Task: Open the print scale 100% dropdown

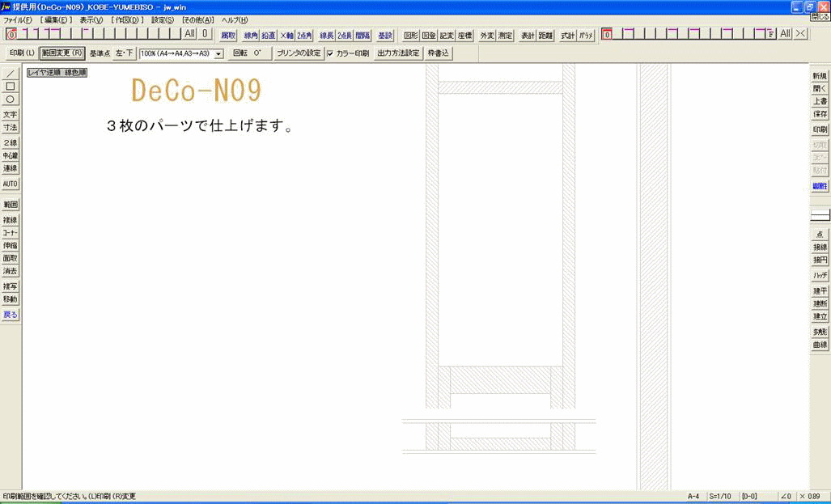Action: [218, 53]
